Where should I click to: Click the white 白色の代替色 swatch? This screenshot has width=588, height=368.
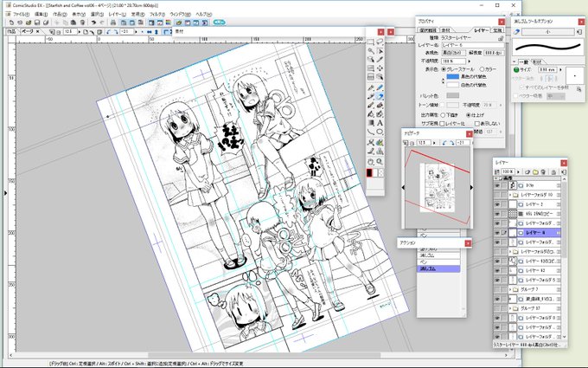pos(452,85)
